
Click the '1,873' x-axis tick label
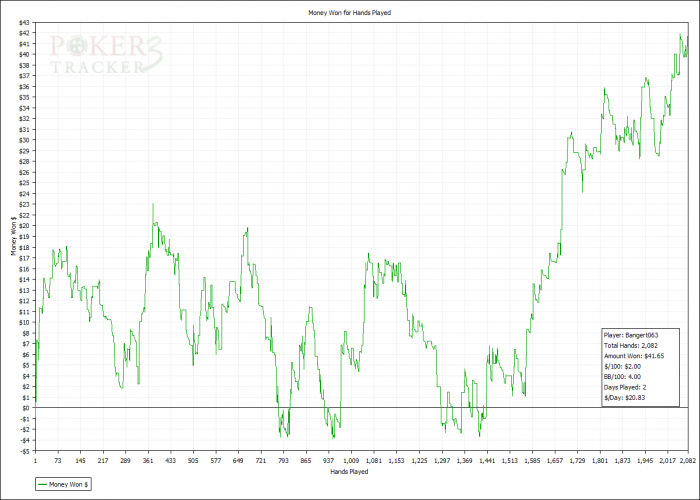[622, 461]
